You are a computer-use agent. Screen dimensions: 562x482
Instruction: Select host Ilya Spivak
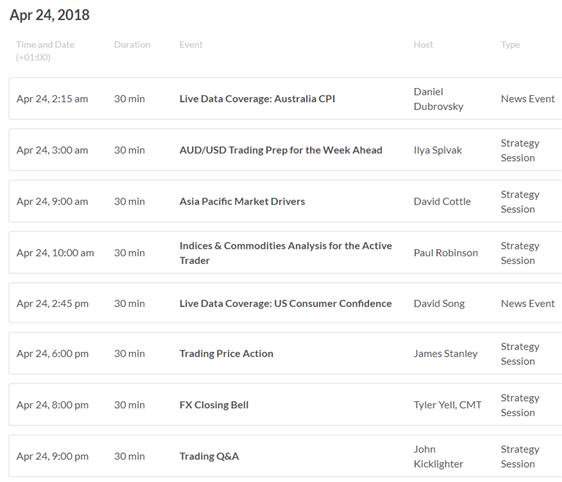[x=438, y=150]
